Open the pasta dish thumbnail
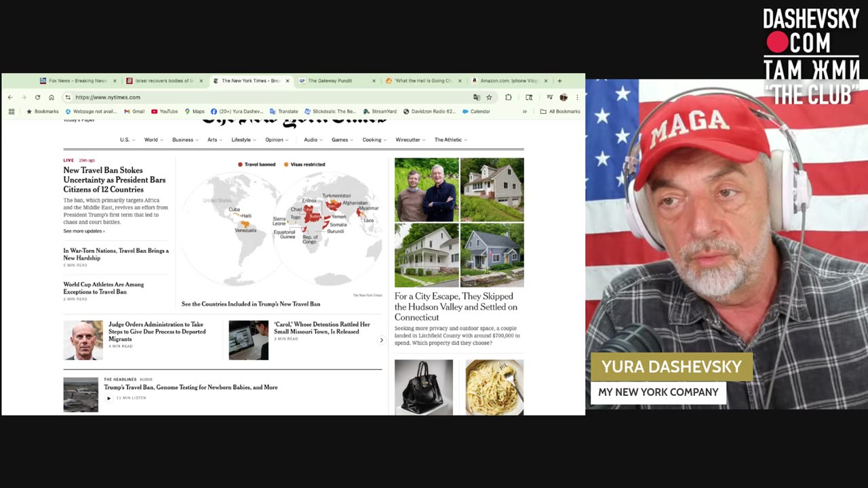Screen dimensions: 868x488 click(494, 387)
